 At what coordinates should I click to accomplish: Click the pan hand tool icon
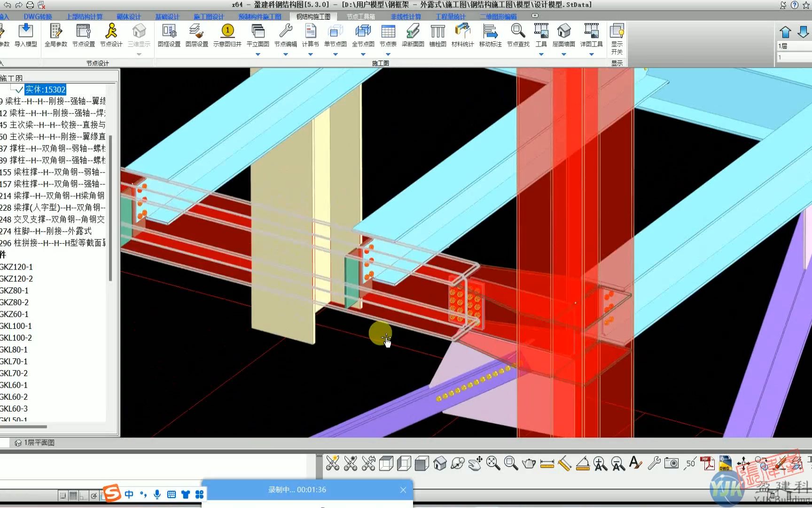pos(476,464)
